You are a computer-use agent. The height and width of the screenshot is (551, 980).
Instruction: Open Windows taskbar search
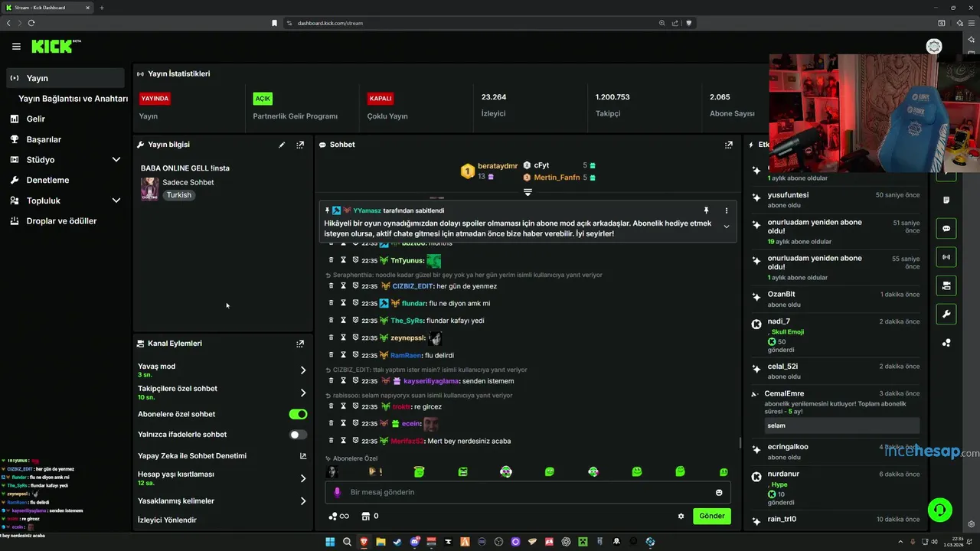(347, 542)
